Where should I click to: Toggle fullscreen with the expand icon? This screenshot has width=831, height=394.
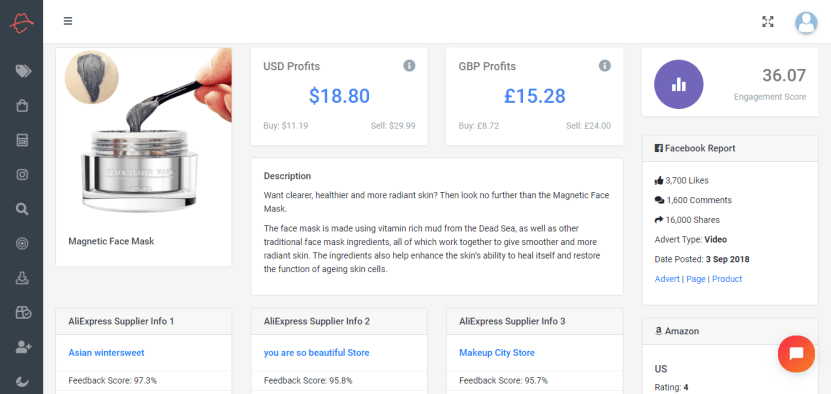coord(767,22)
